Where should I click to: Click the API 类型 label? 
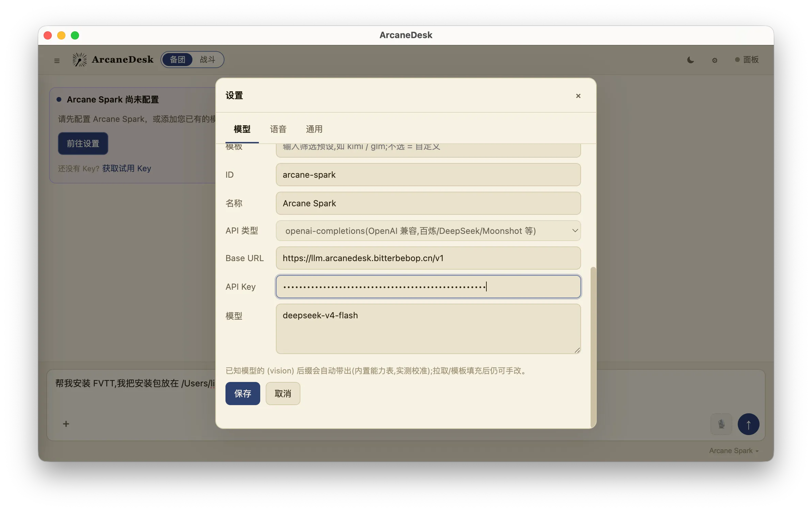242,231
